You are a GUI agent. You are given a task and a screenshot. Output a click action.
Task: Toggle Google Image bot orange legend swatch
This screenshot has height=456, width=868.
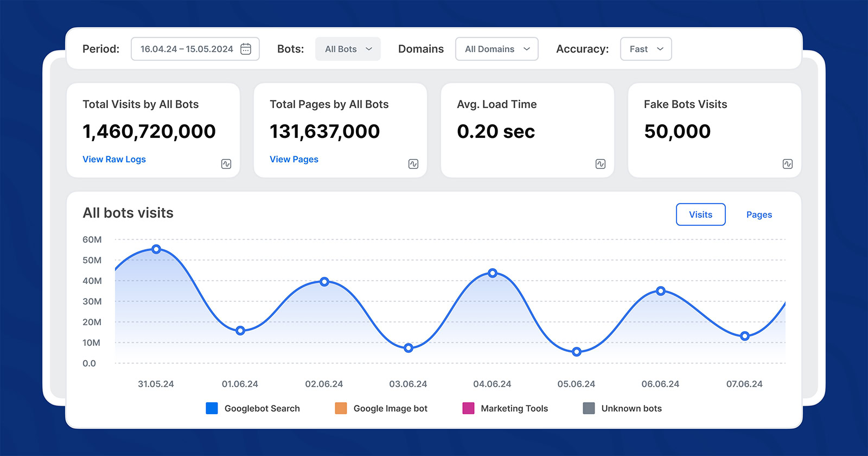point(341,408)
